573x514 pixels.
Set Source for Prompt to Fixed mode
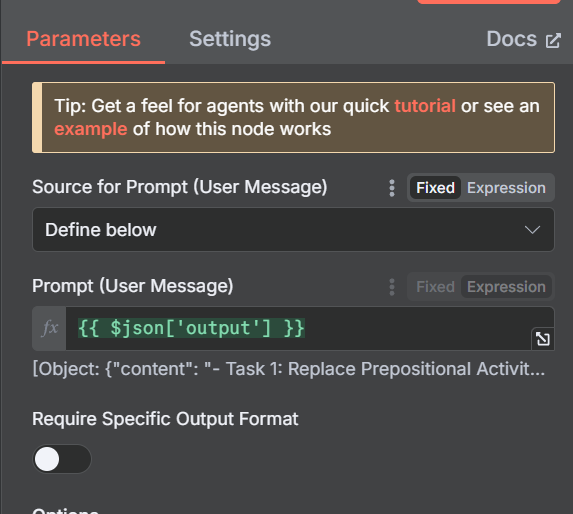click(435, 188)
